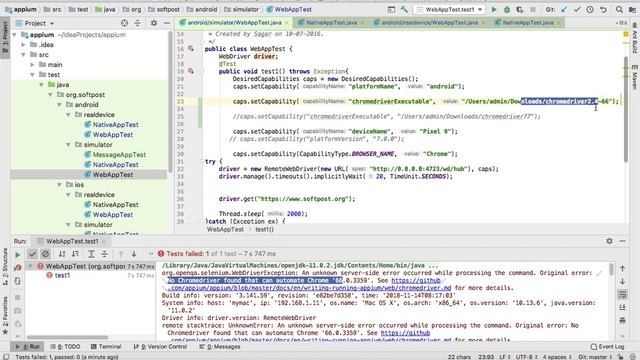The width and height of the screenshot is (640, 360).
Task: Click run gutter icon beside class WebAppTest
Action: (x=191, y=49)
